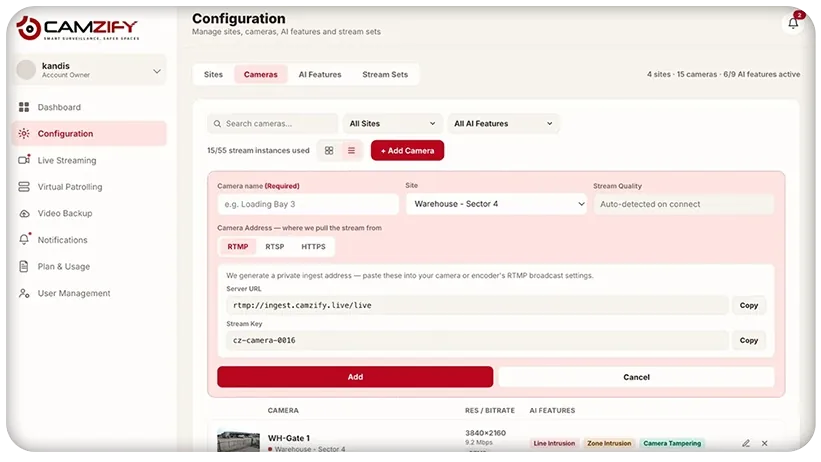Click the red Add button
Screen dimensions: 821x462
(355, 377)
